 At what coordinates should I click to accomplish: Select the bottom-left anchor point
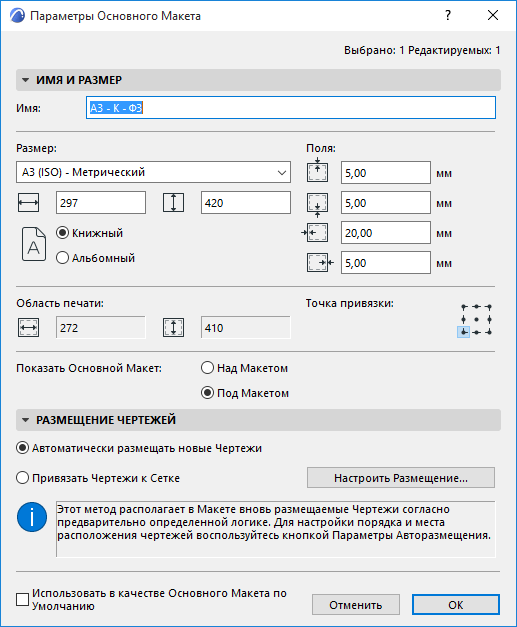463,332
